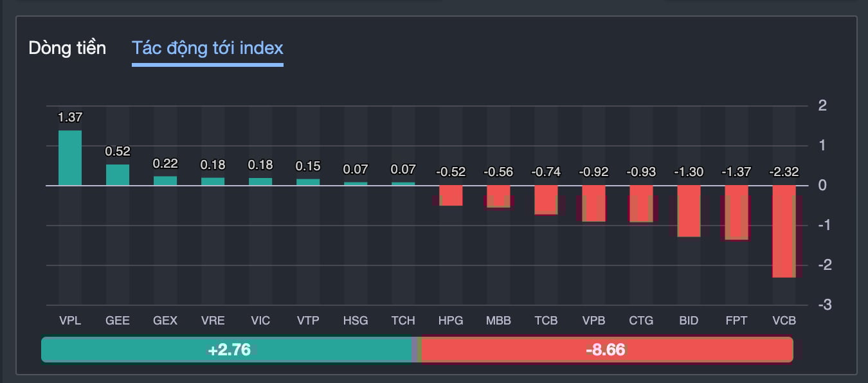Select the FPT red bar
The image size is (868, 383).
pyautogui.click(x=736, y=213)
